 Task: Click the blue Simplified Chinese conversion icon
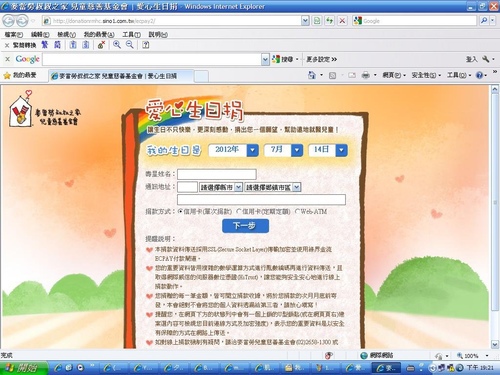coord(58,45)
